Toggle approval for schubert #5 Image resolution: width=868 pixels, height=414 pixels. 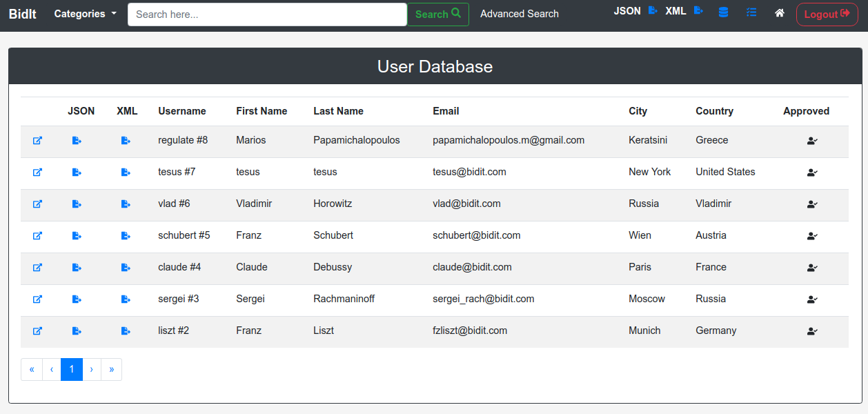tap(812, 236)
